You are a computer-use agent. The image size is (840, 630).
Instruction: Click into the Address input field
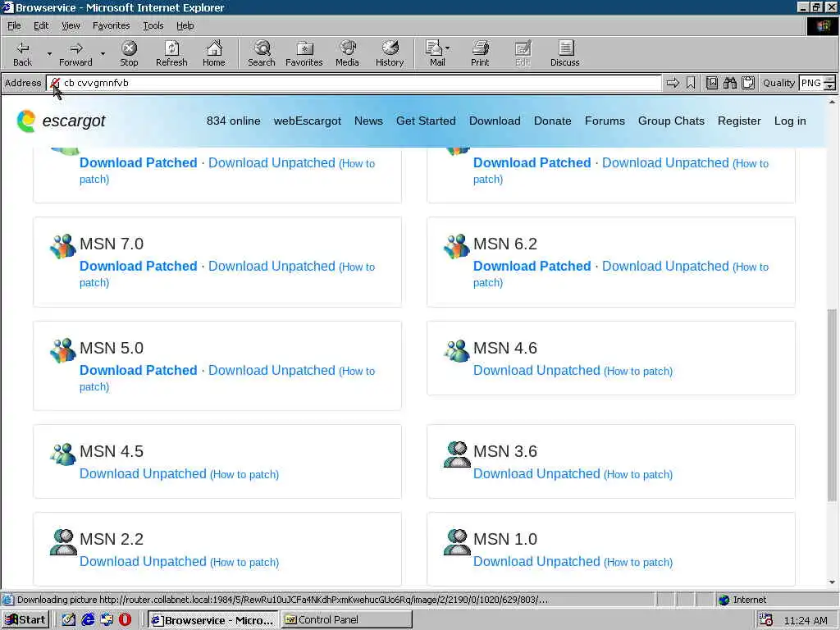(x=354, y=83)
